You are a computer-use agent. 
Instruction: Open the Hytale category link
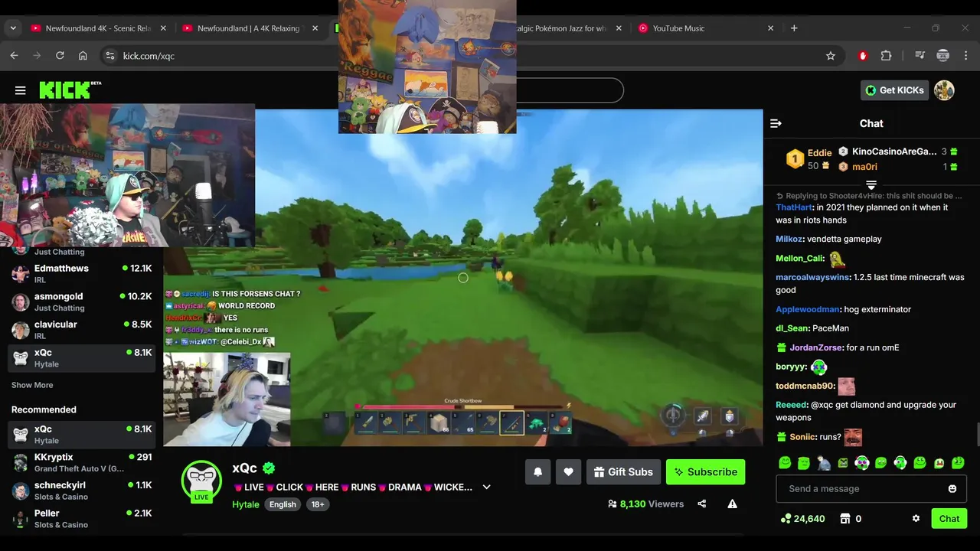[246, 504]
